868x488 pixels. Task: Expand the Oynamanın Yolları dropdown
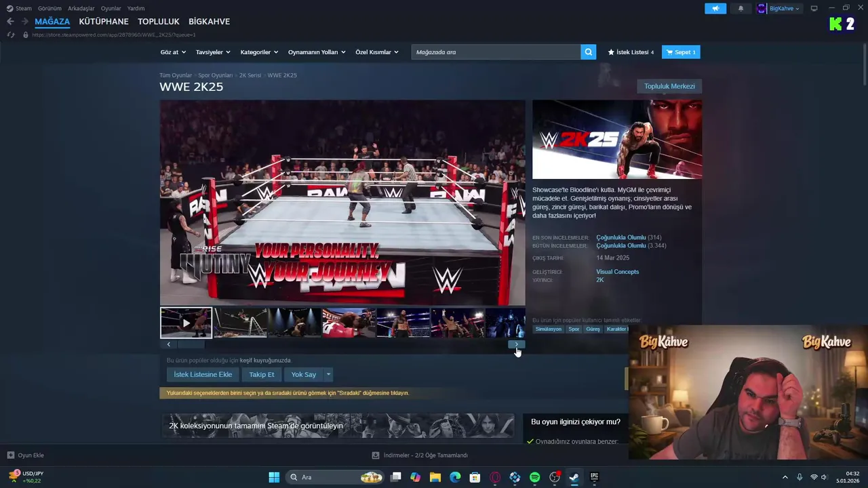(317, 52)
